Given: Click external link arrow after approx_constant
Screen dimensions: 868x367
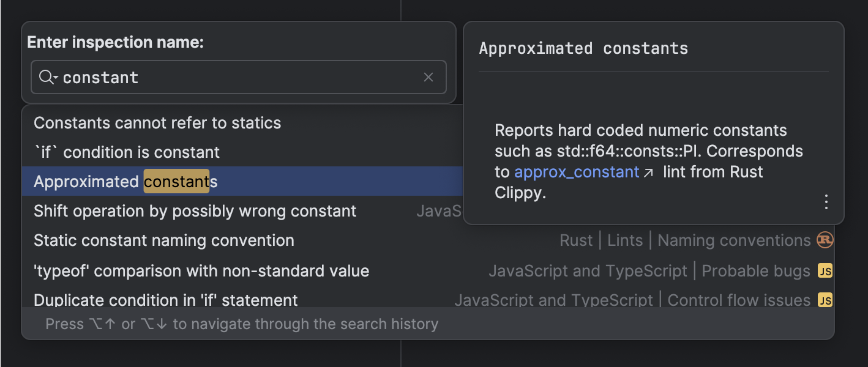Looking at the screenshot, I should click(x=649, y=172).
